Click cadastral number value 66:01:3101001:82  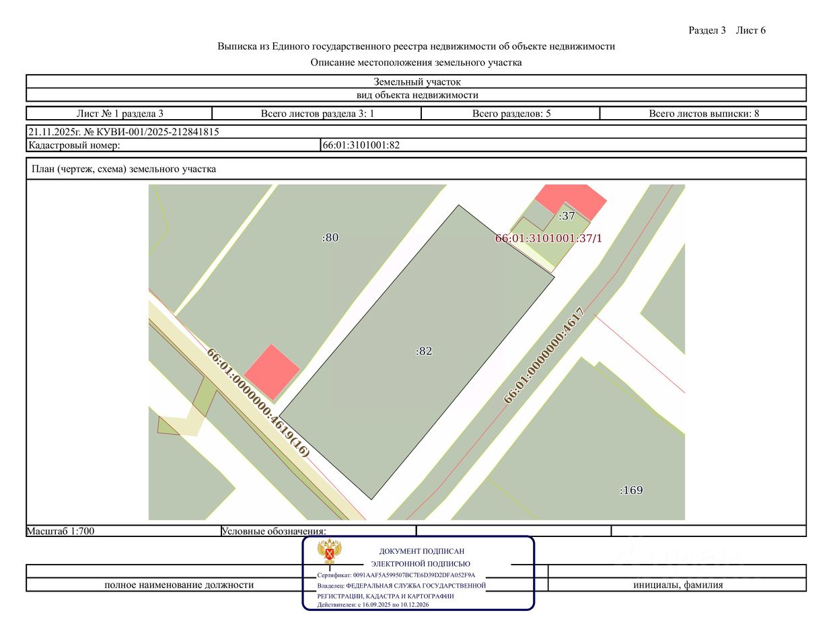pyautogui.click(x=361, y=145)
